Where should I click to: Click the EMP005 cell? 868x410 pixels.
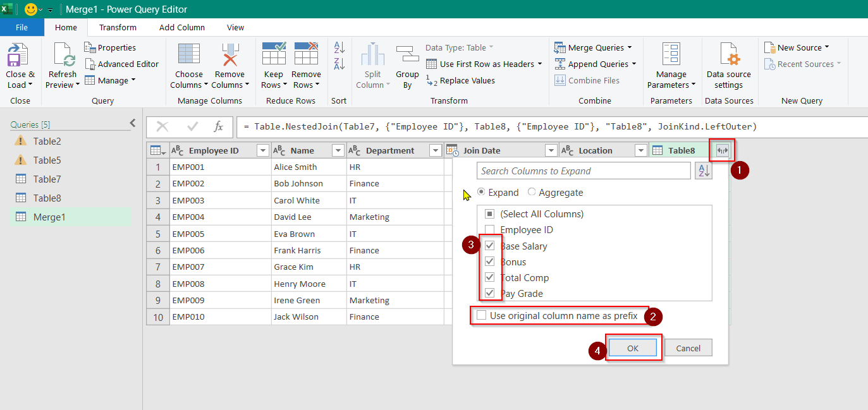pos(221,234)
